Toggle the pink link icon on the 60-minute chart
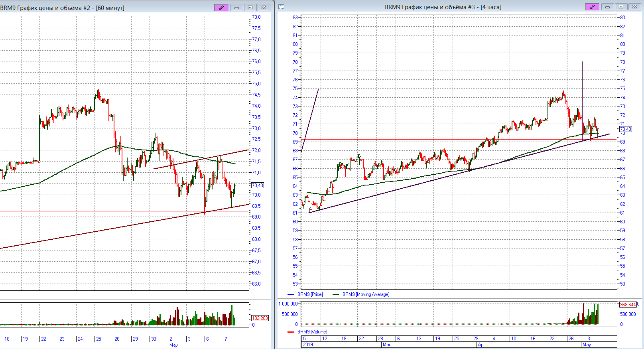Viewport: 644px width, 349px height. click(221, 8)
